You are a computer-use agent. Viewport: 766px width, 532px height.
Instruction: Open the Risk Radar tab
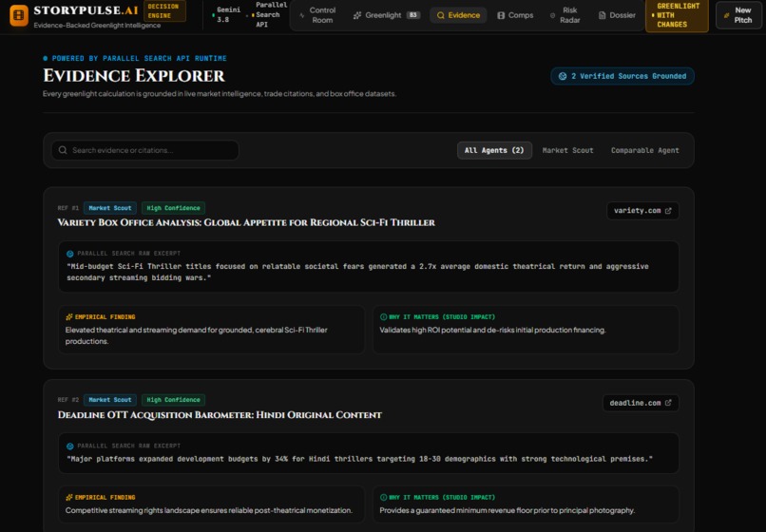click(x=565, y=15)
